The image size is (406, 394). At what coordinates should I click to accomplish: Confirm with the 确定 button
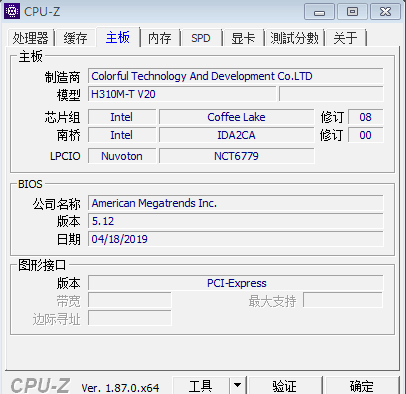pos(362,386)
